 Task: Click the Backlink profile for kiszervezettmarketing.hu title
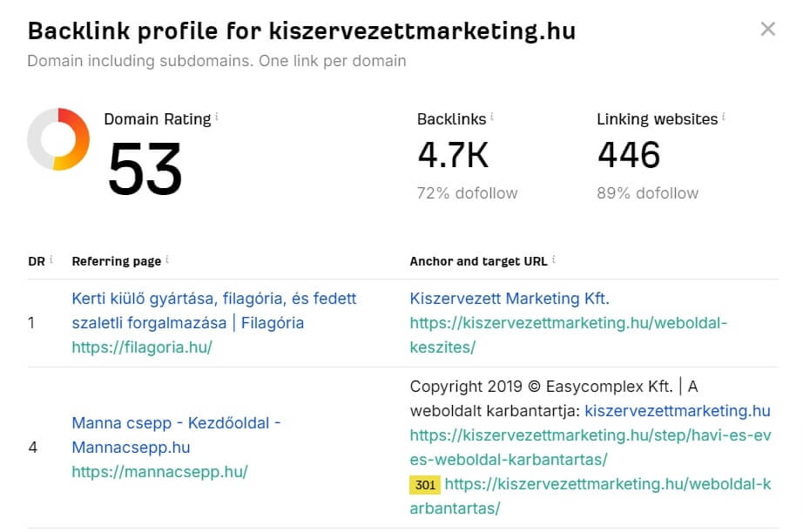[301, 30]
